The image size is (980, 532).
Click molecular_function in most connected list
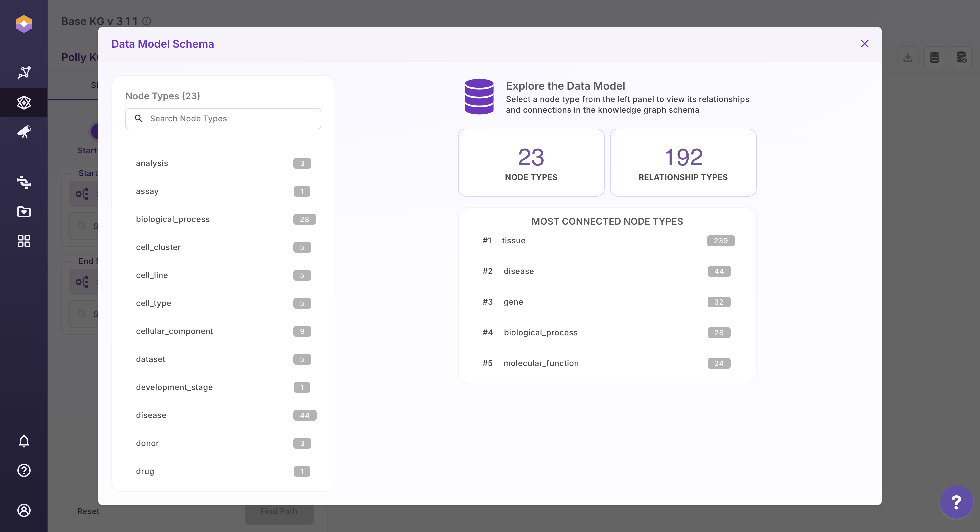click(x=541, y=363)
